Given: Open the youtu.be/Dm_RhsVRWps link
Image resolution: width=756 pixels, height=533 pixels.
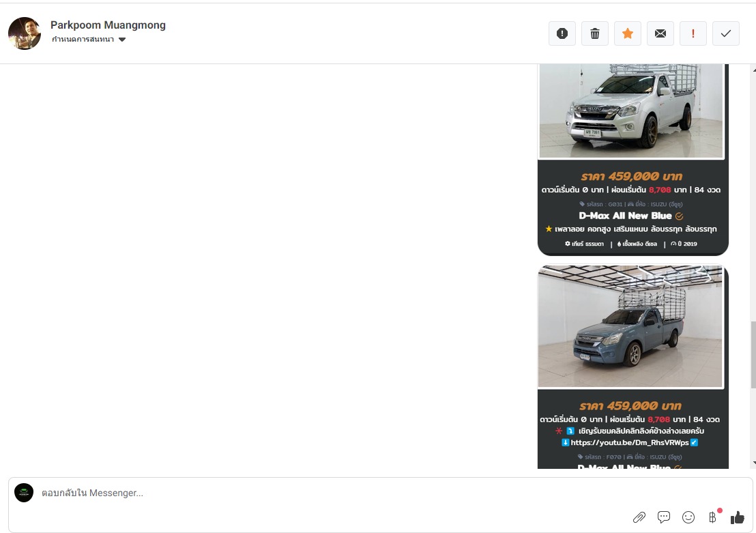Looking at the screenshot, I should click(x=630, y=442).
